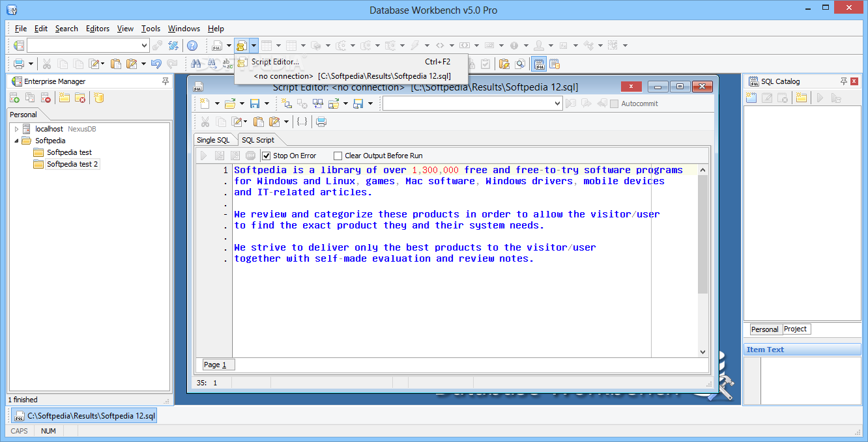868x442 pixels.
Task: Select the SQL Script tab
Action: (x=258, y=140)
